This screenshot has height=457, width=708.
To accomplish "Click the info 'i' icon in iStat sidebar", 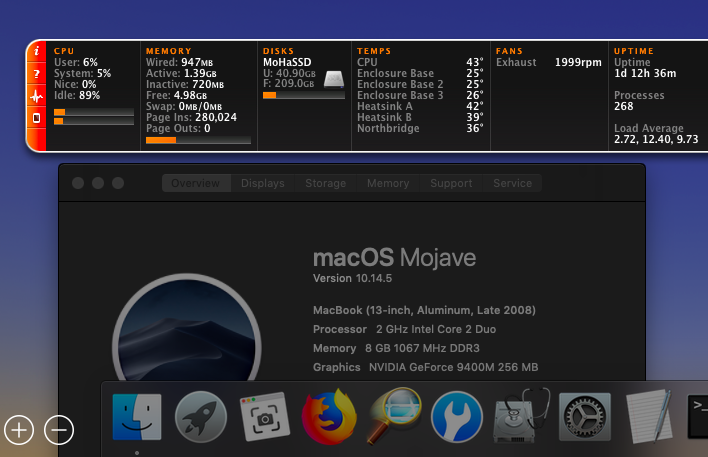I will 37,51.
